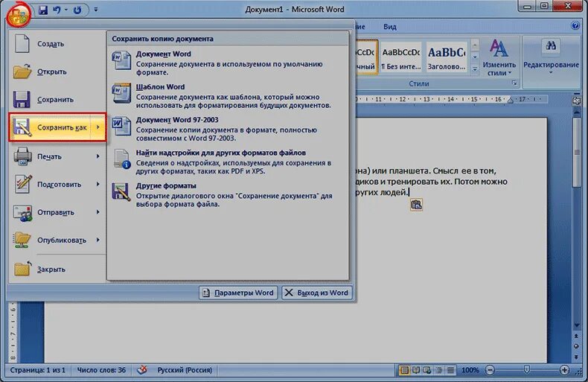Show the next styles gallery row

click(x=475, y=57)
